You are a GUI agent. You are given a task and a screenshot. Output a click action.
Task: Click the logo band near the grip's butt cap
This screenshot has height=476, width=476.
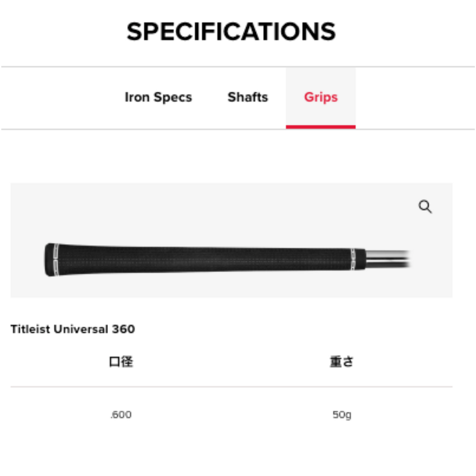tap(56, 260)
